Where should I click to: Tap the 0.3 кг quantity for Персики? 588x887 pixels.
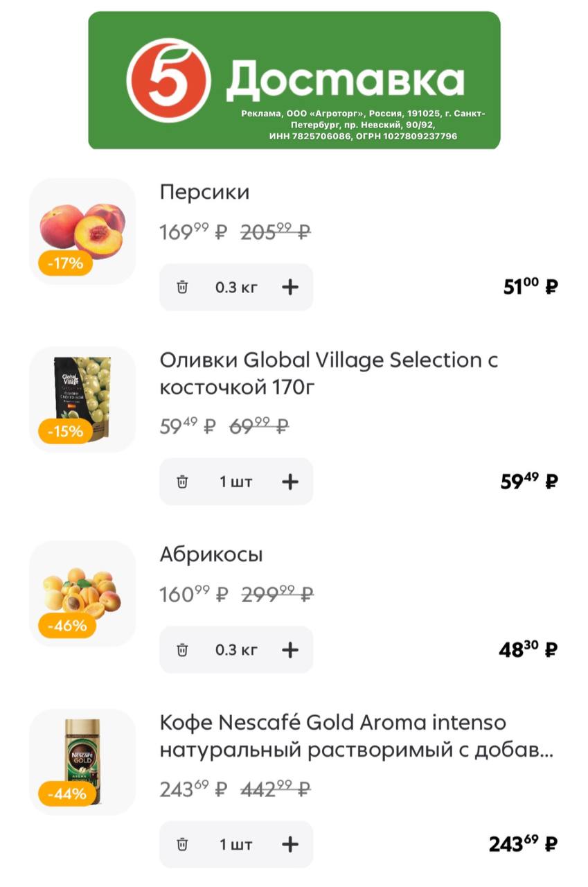point(236,287)
